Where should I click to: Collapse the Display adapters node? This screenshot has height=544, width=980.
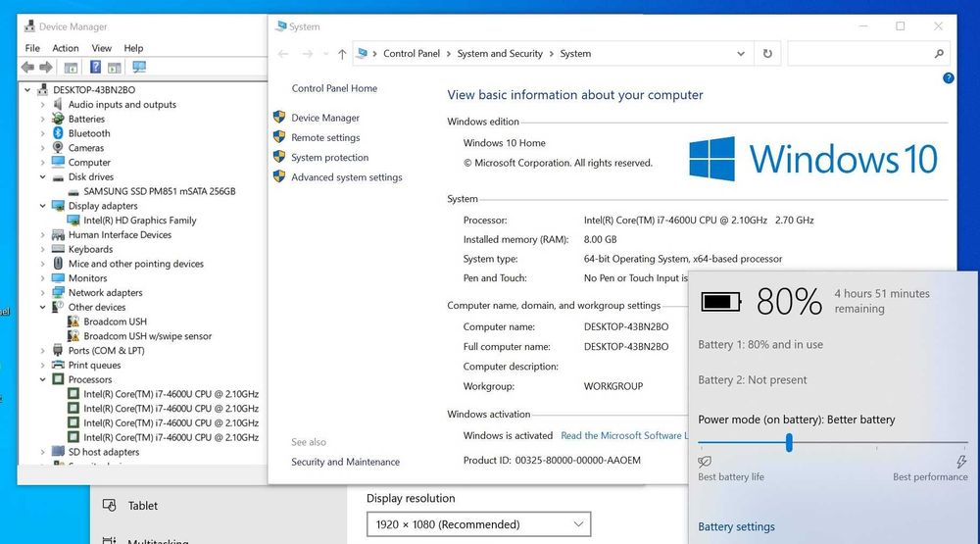(x=42, y=206)
